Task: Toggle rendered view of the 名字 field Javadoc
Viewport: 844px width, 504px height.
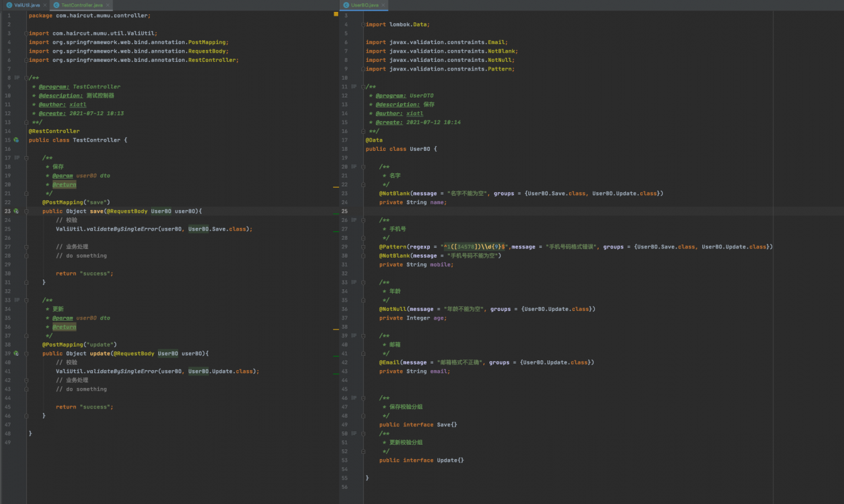Action: click(354, 167)
